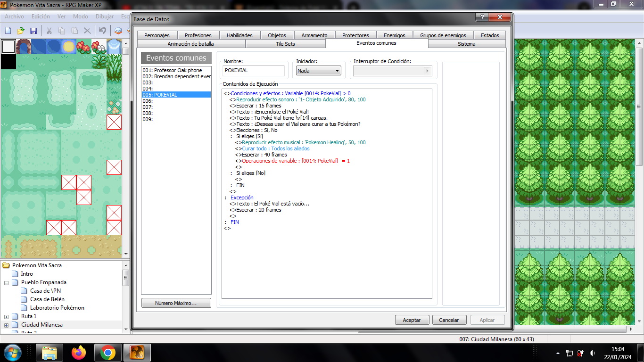644x362 pixels.
Task: Open Google Chrome from the taskbar
Action: [108, 353]
